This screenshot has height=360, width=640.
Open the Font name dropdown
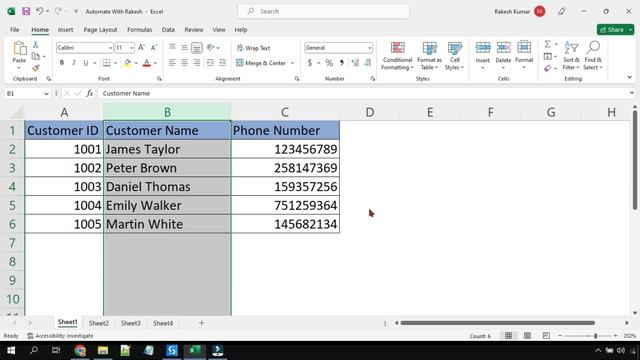[x=110, y=48]
